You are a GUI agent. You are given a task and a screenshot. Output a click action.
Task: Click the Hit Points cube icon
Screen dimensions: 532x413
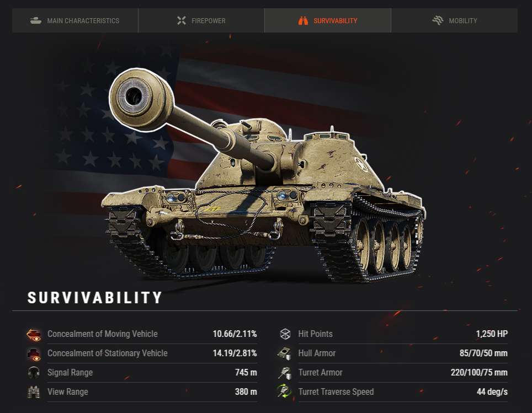coord(285,334)
